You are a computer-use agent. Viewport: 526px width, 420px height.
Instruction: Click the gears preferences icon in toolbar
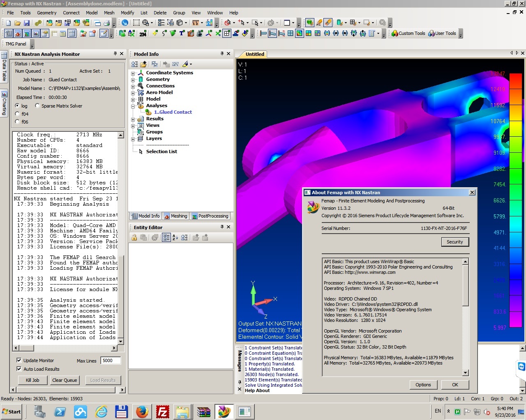click(38, 23)
